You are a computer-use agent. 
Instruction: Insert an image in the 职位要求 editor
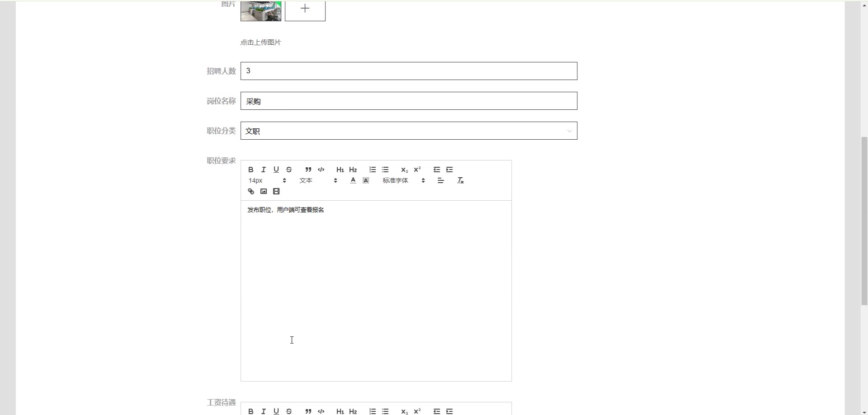pos(264,191)
